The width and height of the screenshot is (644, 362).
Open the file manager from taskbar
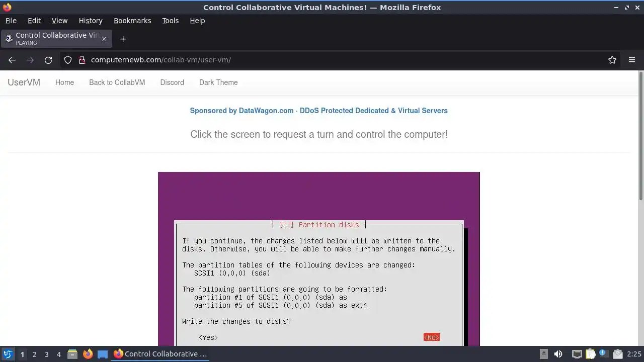click(72, 354)
